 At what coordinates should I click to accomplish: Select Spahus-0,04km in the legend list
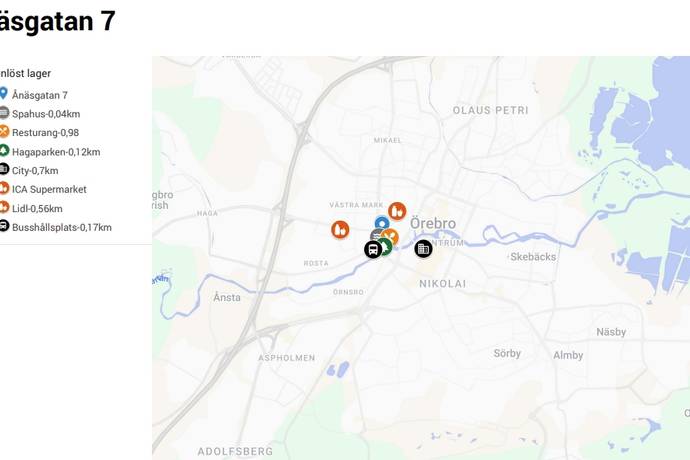click(x=46, y=114)
